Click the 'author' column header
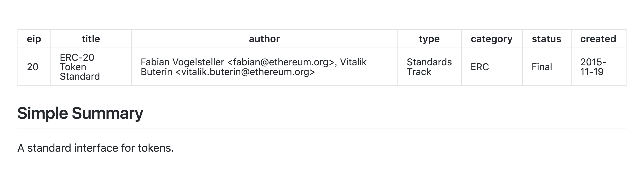The height and width of the screenshot is (174, 644). click(x=264, y=39)
